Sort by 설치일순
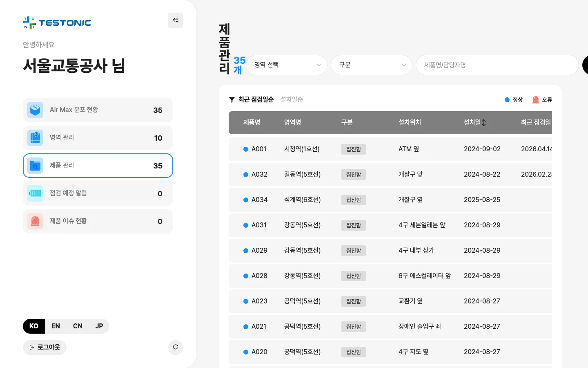Image resolution: width=588 pixels, height=368 pixels. click(x=292, y=99)
